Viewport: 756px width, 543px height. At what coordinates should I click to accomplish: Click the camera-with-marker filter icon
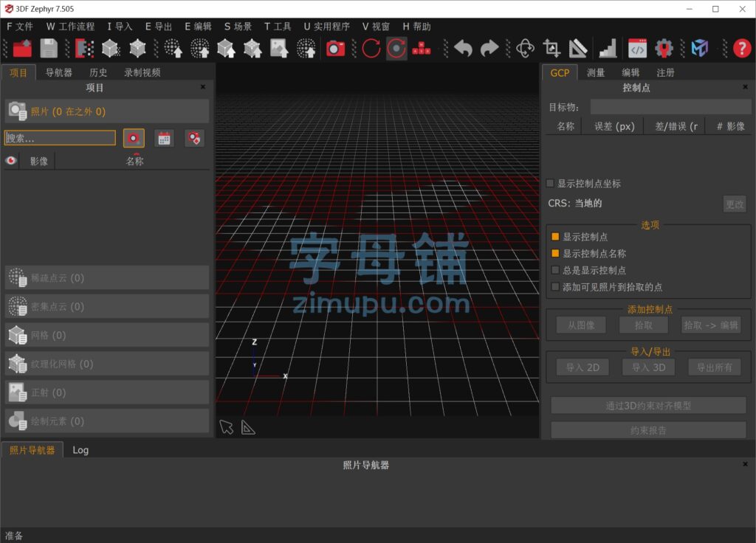[194, 138]
